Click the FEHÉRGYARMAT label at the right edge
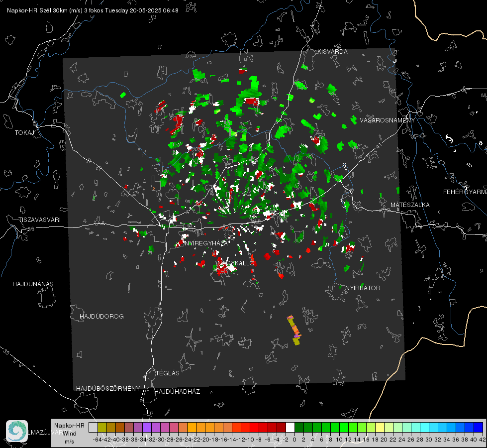 [x=465, y=192]
